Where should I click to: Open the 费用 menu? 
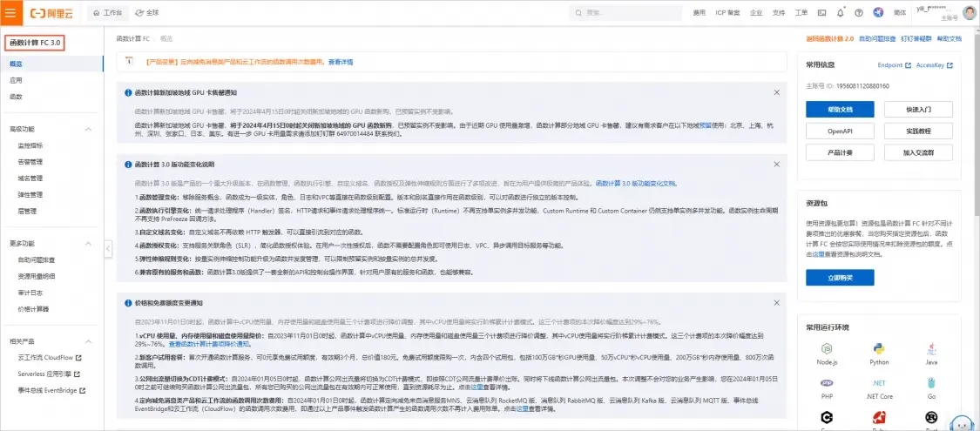(699, 12)
